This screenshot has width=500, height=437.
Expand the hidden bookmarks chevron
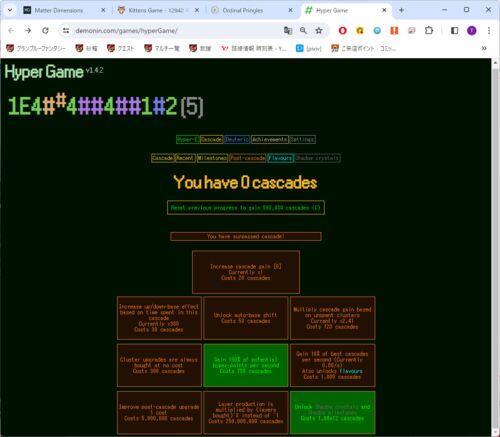pos(484,48)
